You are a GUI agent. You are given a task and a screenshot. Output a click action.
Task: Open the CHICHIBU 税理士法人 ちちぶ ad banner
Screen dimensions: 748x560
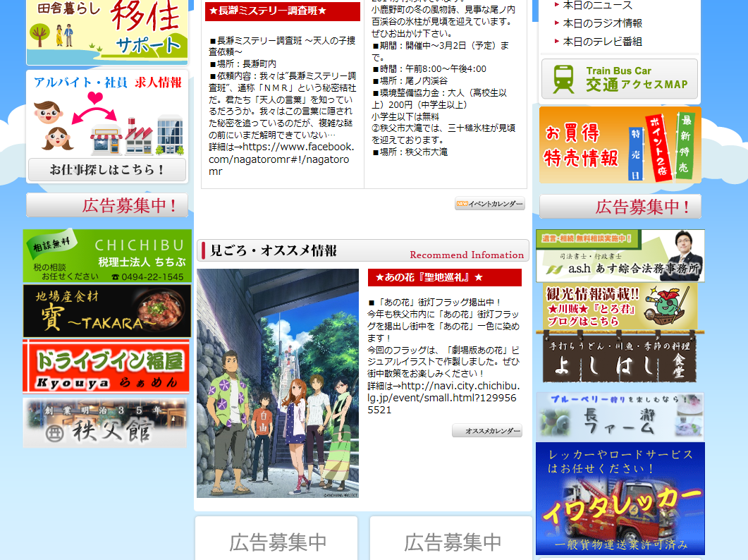click(x=107, y=256)
